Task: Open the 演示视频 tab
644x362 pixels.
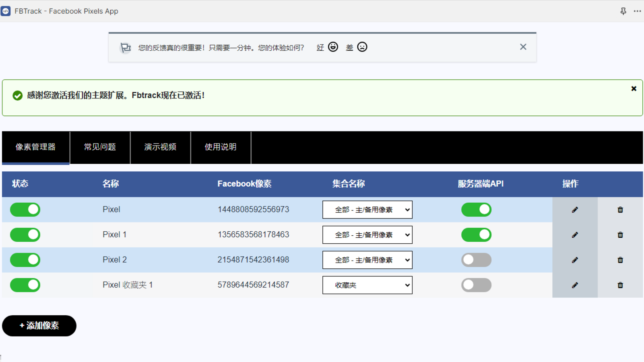Action: pyautogui.click(x=160, y=147)
